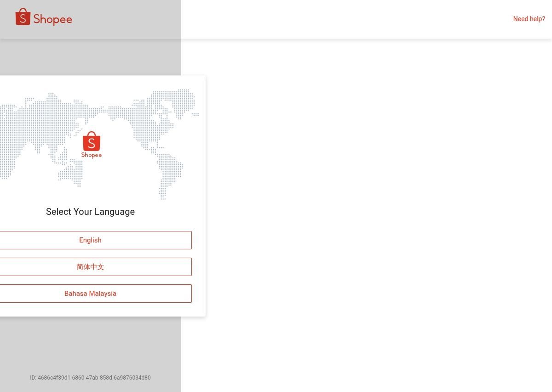Click the Shopee shopping bag logo in header
The image size is (552, 392).
pos(23,17)
